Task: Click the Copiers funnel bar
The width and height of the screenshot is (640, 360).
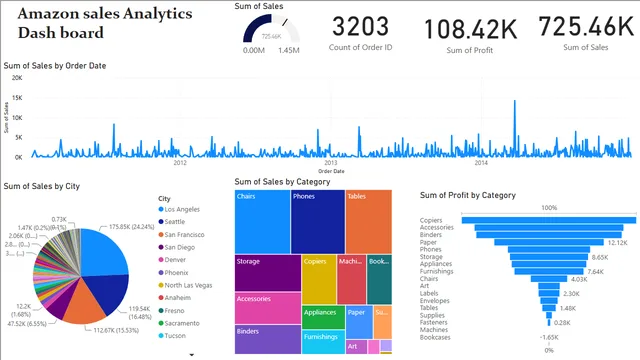Action: 549,220
